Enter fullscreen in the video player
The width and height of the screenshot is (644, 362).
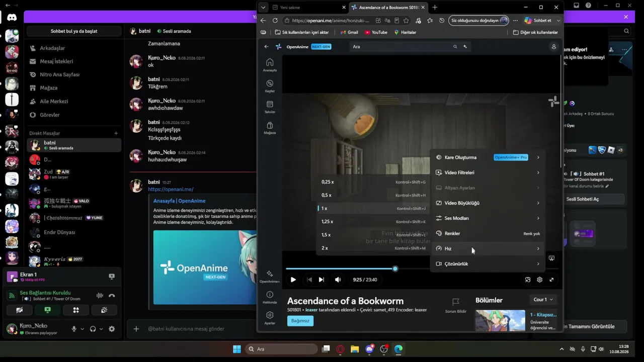click(x=551, y=280)
